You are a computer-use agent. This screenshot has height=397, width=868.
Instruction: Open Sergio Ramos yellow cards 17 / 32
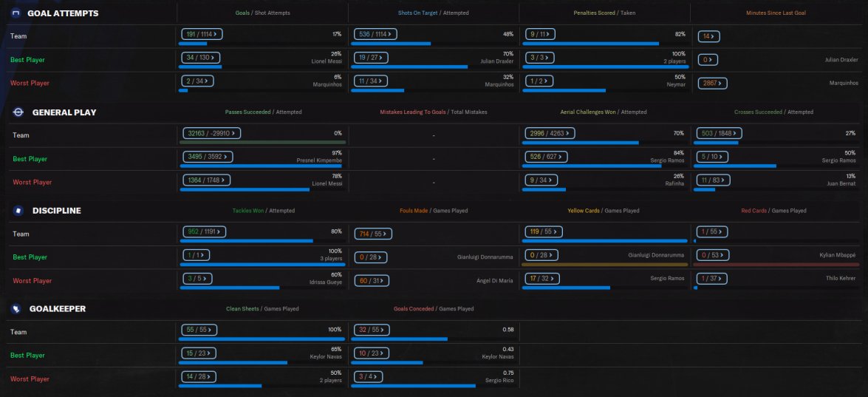click(542, 279)
